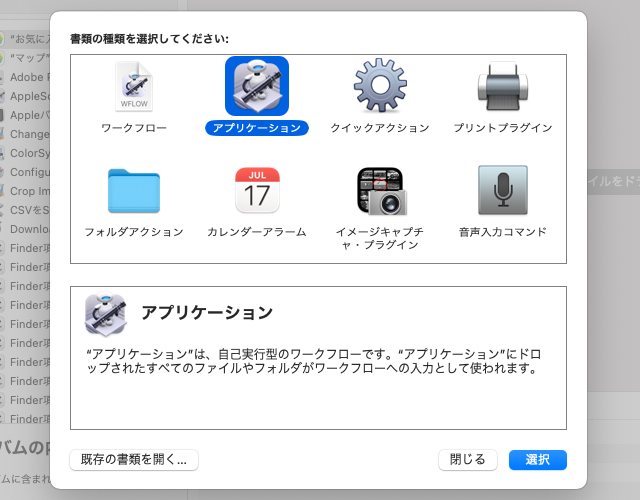Click the アプリケーション heading in description pane
Screen dimensions: 640x500
(x=207, y=313)
